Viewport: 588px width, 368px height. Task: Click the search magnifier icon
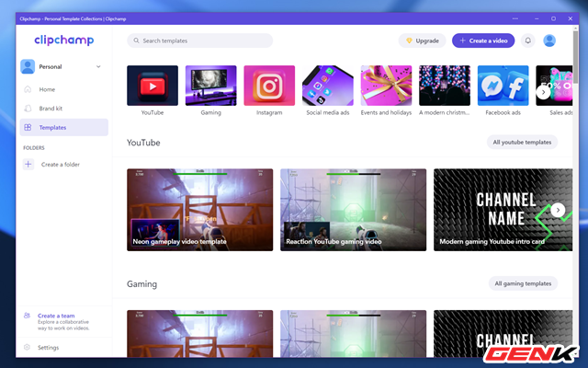(x=137, y=40)
